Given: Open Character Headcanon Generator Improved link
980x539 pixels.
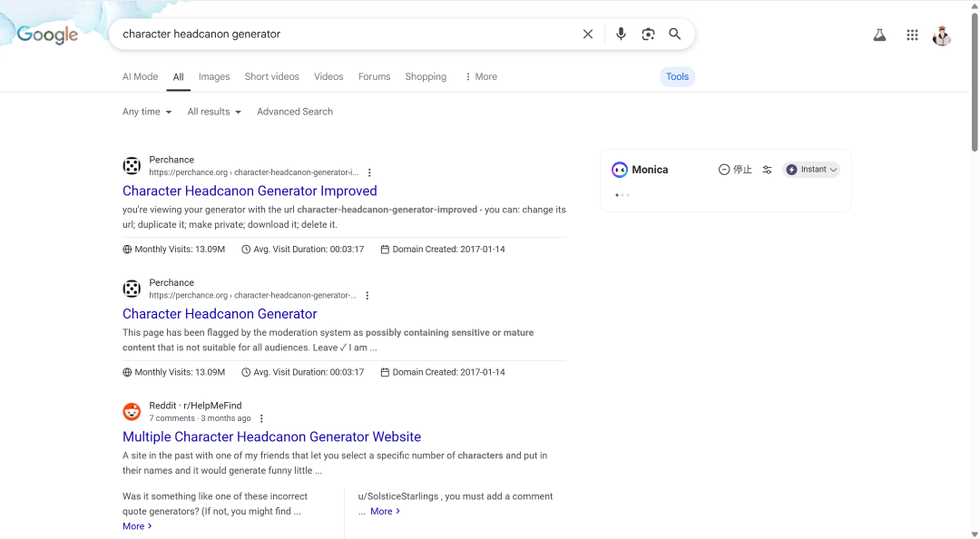Looking at the screenshot, I should point(250,191).
